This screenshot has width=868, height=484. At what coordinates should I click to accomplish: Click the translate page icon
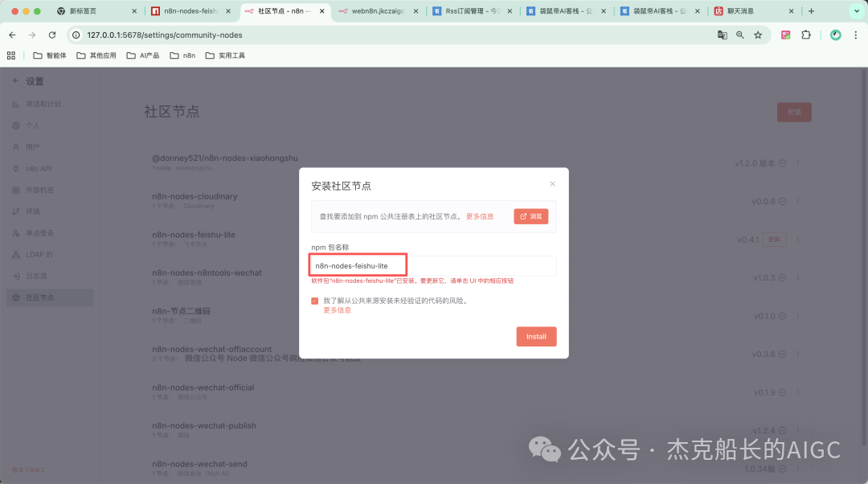[x=723, y=35]
